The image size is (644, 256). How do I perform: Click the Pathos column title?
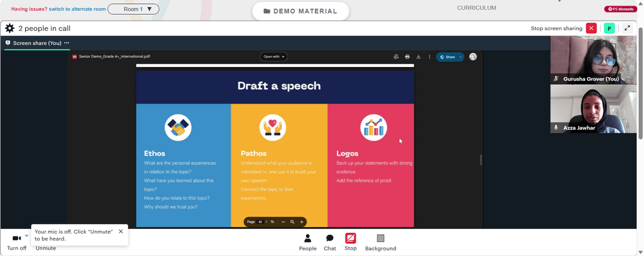pos(253,154)
